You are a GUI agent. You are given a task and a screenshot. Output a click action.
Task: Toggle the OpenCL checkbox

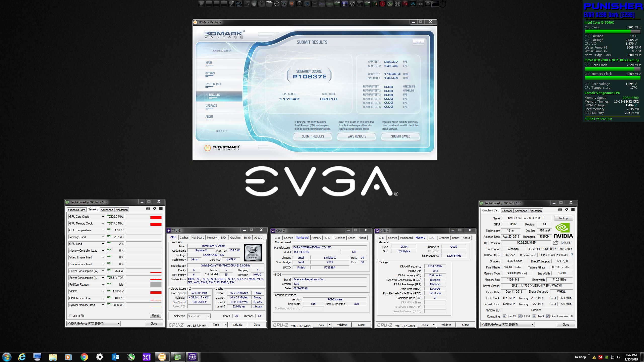pyautogui.click(x=504, y=316)
